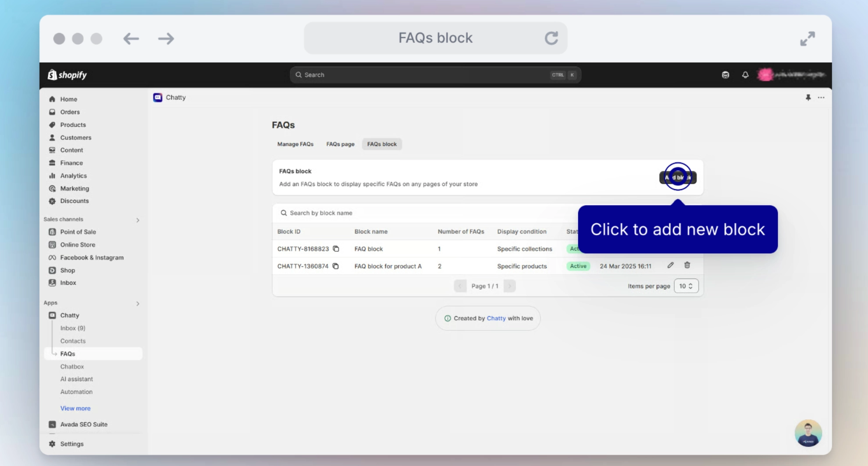Switch to the Manage FAQs tab
868x466 pixels.
click(295, 144)
